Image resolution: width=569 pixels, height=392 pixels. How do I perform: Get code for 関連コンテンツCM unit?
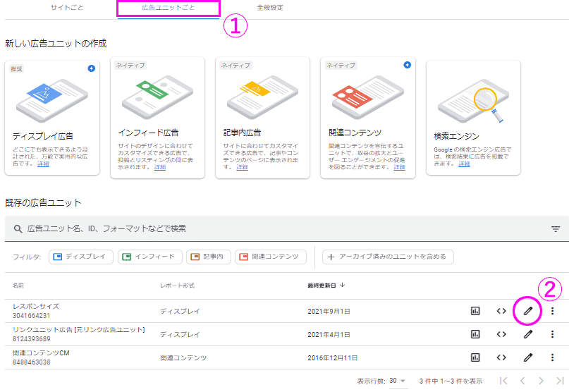(x=501, y=357)
